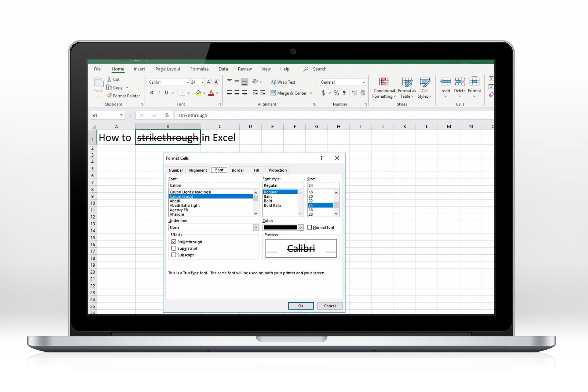This screenshot has height=392, width=588.
Task: Click the Format cells ribbon icon
Action: tap(474, 81)
